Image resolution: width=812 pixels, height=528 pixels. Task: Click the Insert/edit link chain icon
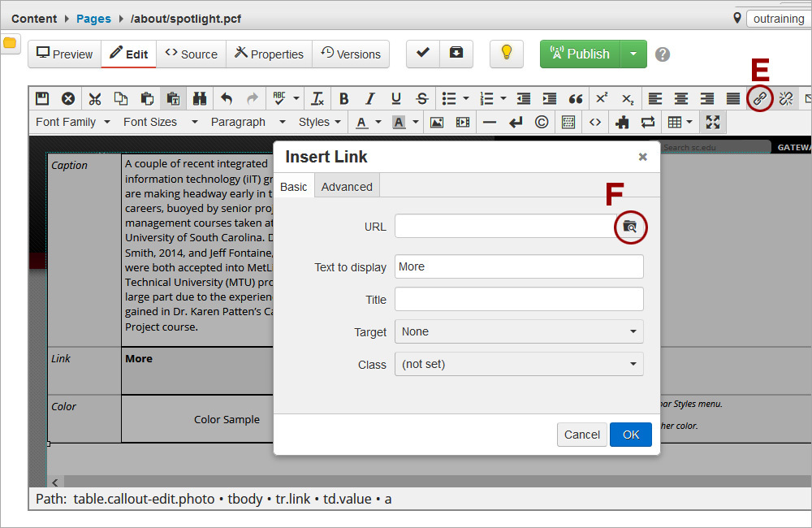click(760, 98)
